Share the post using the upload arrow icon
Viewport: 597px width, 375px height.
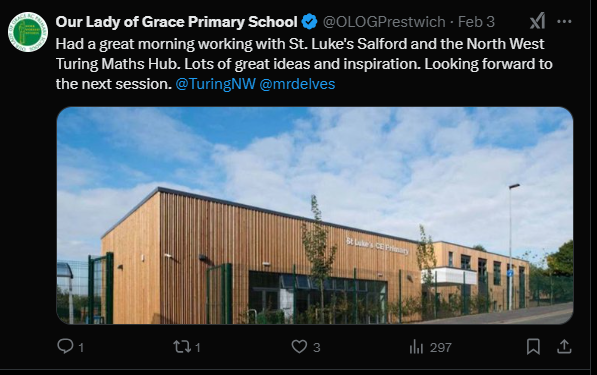tap(564, 346)
